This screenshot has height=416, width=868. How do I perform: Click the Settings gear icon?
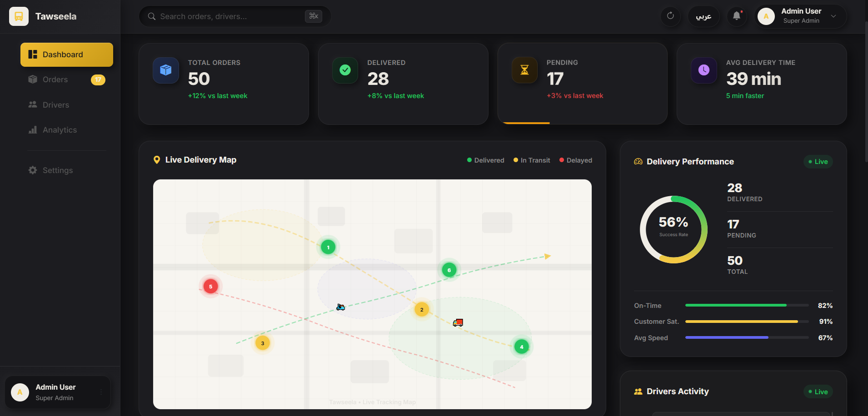[33, 170]
